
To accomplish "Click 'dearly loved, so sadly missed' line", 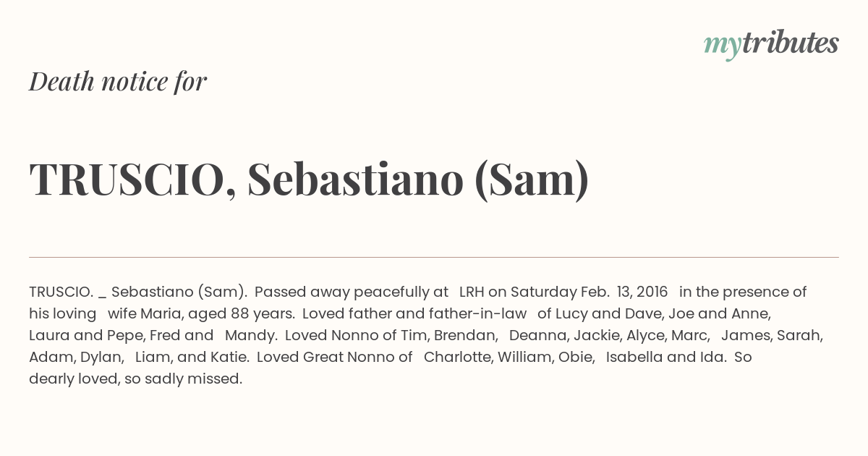I will tap(136, 379).
